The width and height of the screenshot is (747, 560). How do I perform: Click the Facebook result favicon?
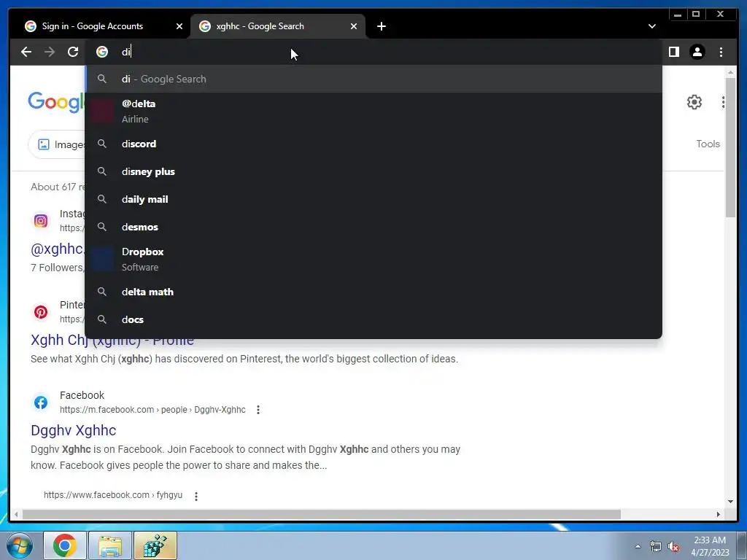(41, 402)
